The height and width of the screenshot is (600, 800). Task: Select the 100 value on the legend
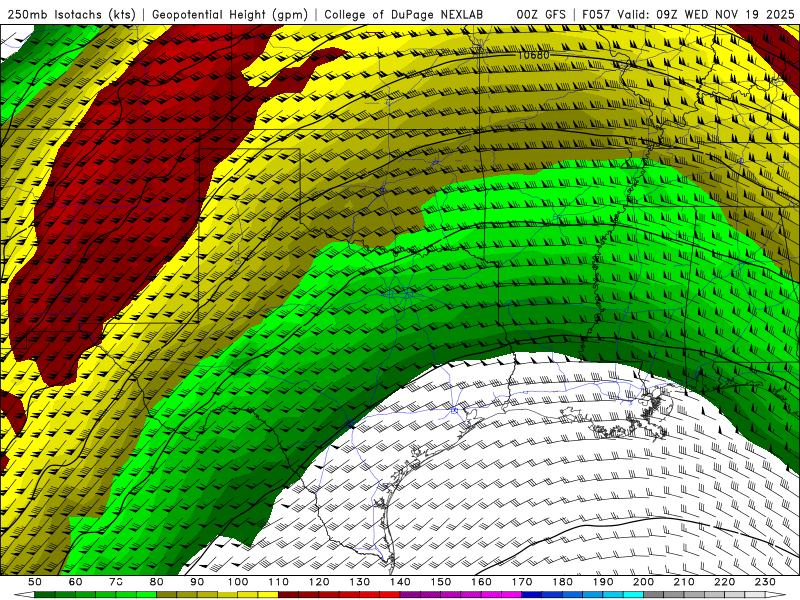[238, 582]
